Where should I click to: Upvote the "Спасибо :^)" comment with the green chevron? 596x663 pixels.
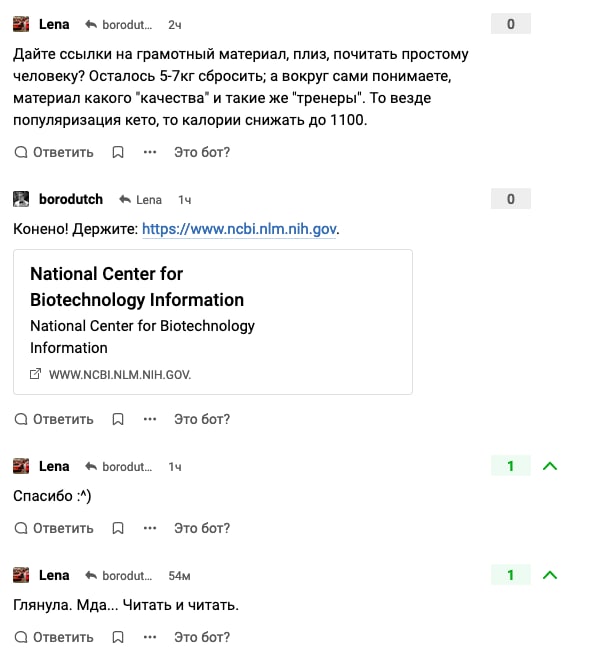pyautogui.click(x=550, y=466)
